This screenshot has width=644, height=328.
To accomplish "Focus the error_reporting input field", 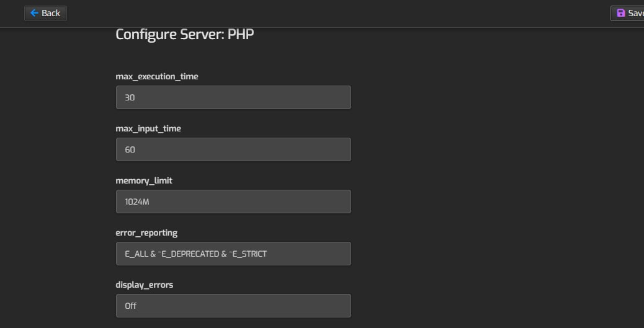I will (233, 254).
